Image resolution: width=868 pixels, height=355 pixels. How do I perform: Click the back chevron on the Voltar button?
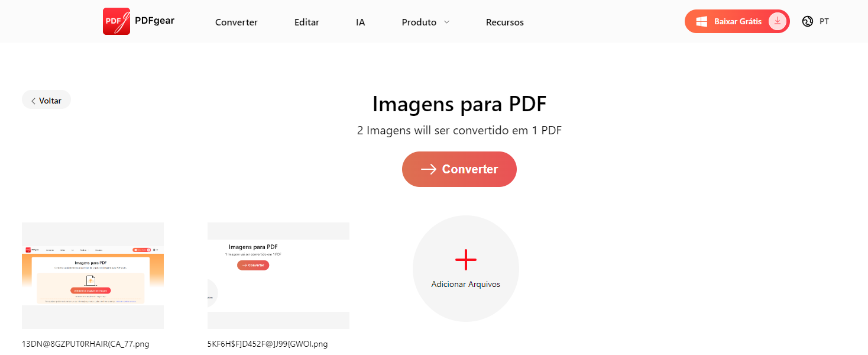pyautogui.click(x=33, y=100)
